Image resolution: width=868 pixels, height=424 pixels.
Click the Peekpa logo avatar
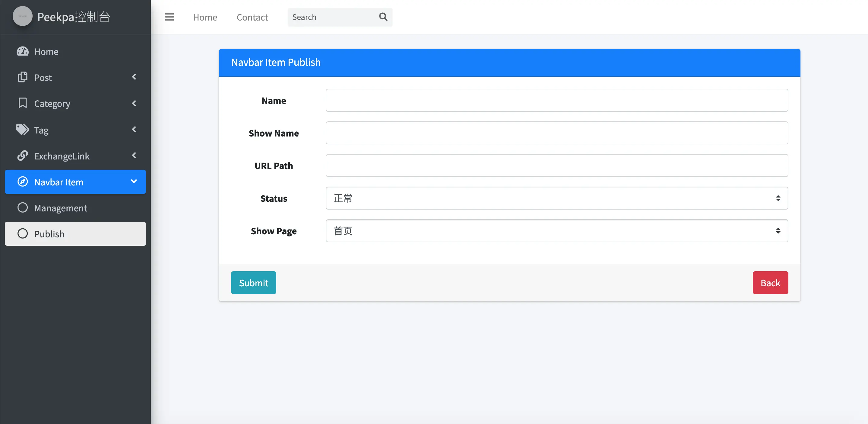(22, 16)
